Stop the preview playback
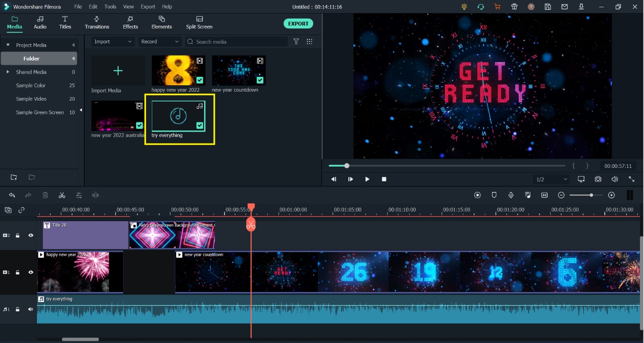The width and height of the screenshot is (644, 343). (x=384, y=179)
